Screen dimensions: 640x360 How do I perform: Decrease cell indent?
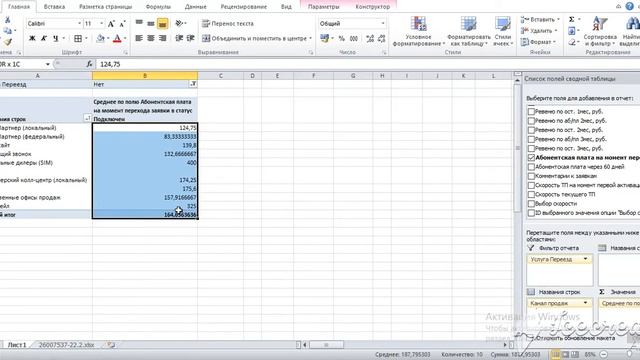pos(179,38)
